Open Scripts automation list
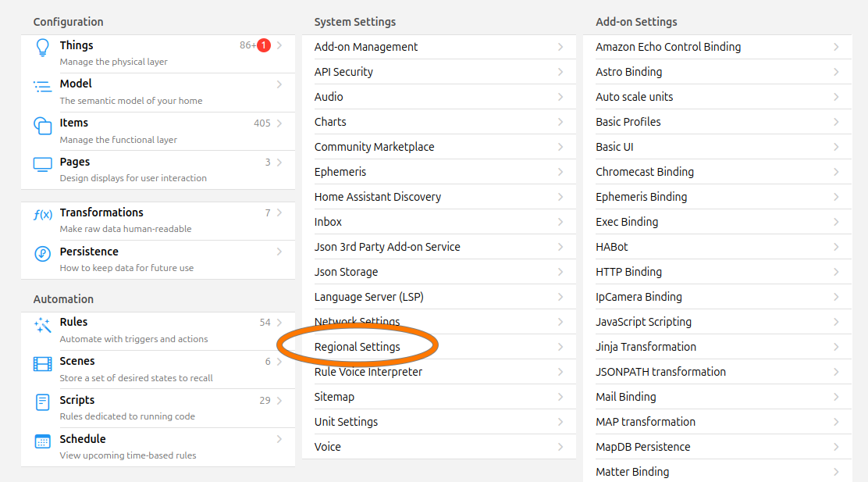 [x=158, y=409]
